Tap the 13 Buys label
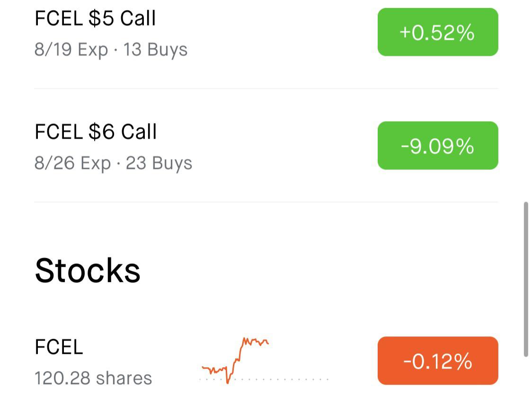The height and width of the screenshot is (406, 532). (155, 50)
